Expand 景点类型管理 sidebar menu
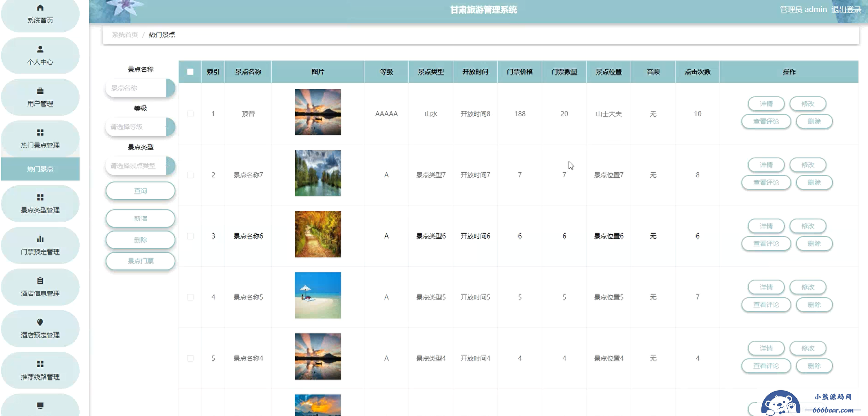The height and width of the screenshot is (416, 868). pos(40,203)
